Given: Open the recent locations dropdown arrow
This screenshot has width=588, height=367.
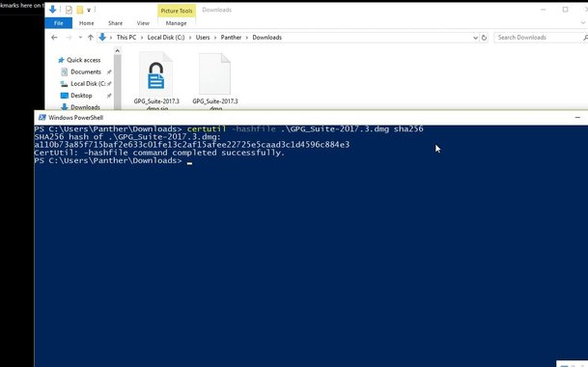Looking at the screenshot, I should (x=80, y=38).
